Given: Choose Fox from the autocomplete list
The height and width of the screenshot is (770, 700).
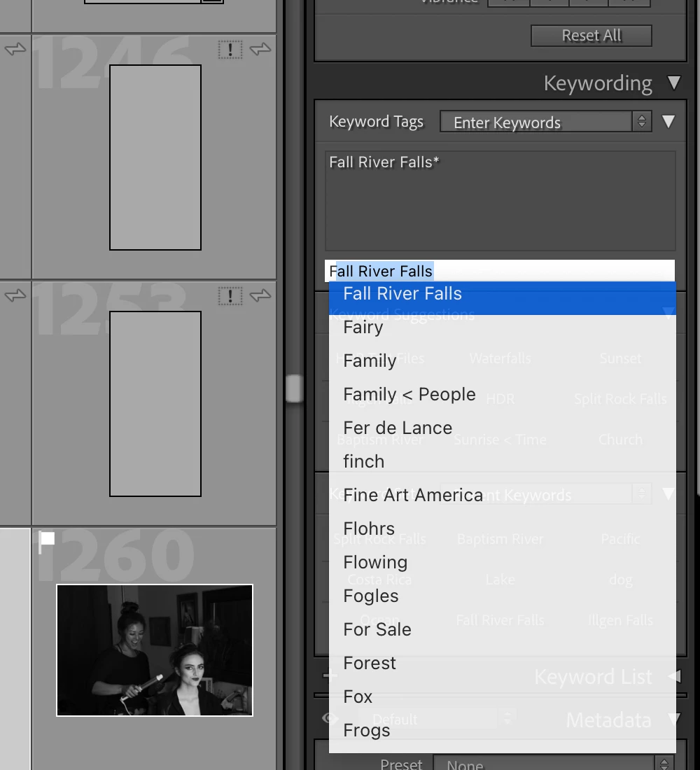Looking at the screenshot, I should click(x=502, y=696).
